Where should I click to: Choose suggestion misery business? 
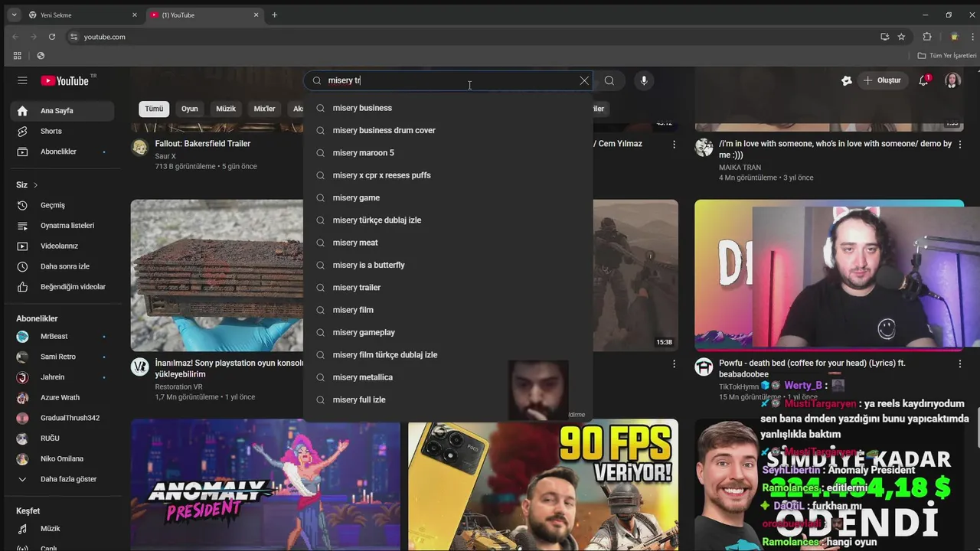coord(448,108)
